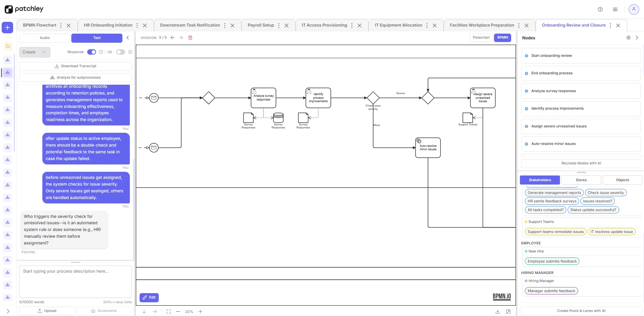
Task: Select the Analyze survey responses task node
Action: click(264, 98)
